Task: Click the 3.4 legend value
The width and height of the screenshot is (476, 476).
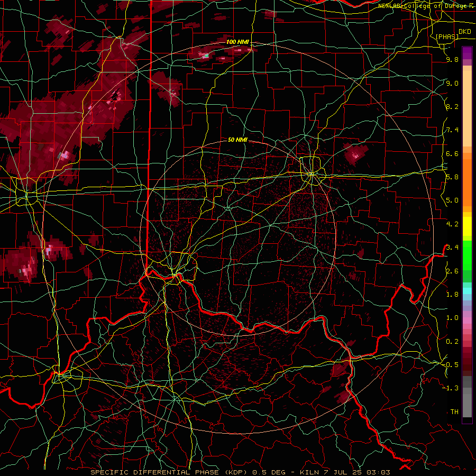Action: point(452,247)
